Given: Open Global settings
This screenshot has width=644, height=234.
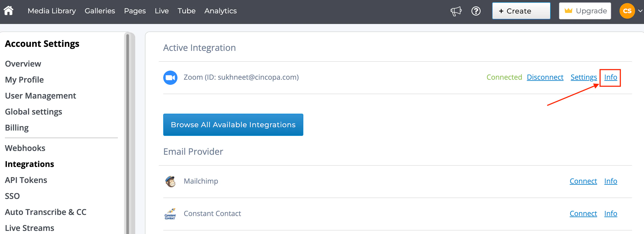Looking at the screenshot, I should (x=34, y=112).
